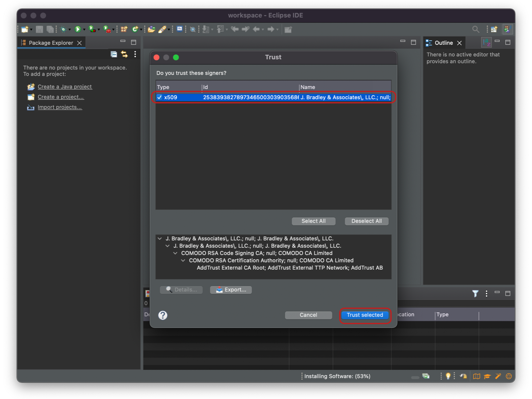Viewport: 532px width, 399px height.
Task: Click the Skip All Breakpoints icon
Action: 193,29
